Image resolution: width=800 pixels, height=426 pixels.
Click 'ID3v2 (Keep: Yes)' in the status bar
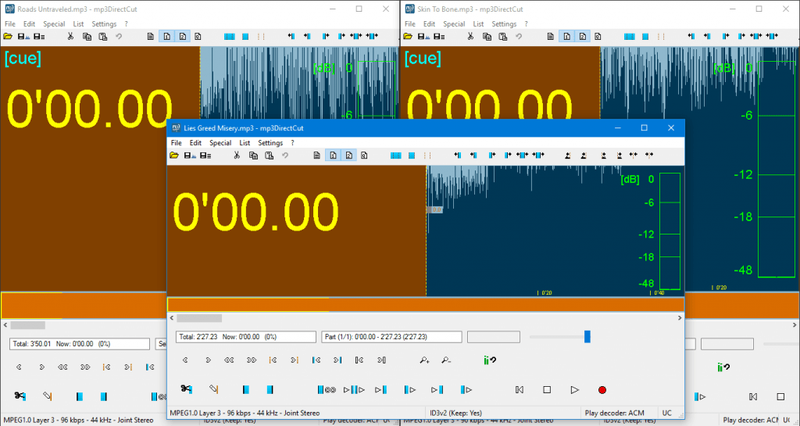tap(456, 413)
